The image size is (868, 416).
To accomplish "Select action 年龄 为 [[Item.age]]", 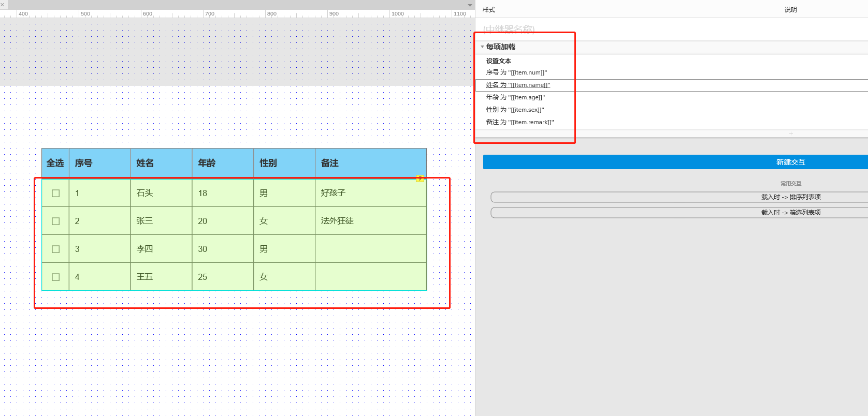I will (515, 97).
